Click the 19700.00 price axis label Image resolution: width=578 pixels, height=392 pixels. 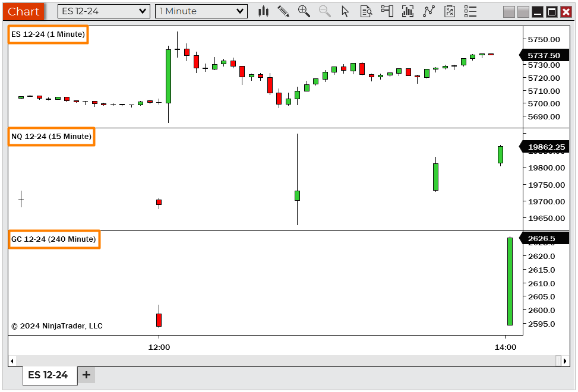[547, 201]
